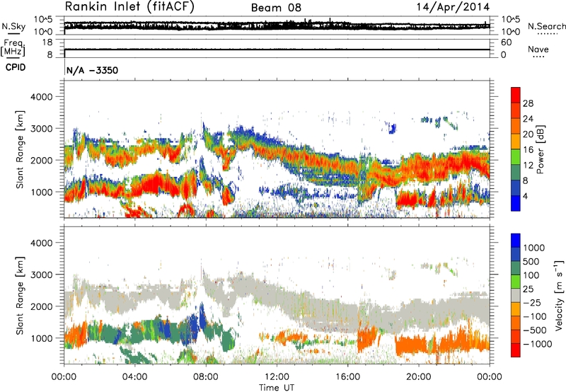Viewport: 566px width, 392px height.
Task: Click the 'N.Sky' legend label
Action: [x=13, y=26]
